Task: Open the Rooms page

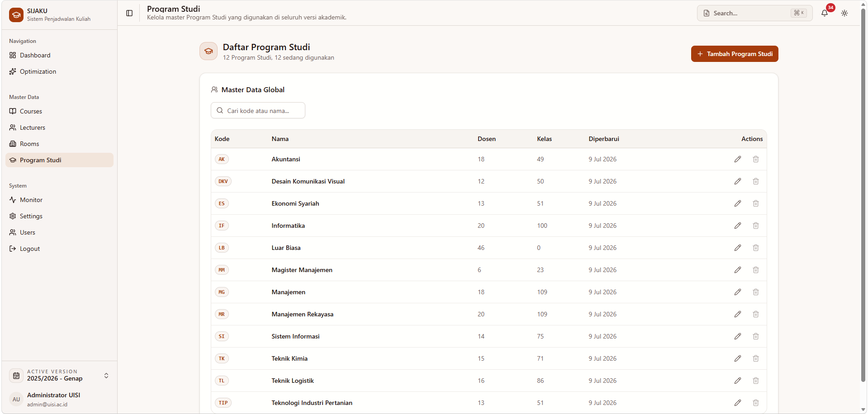Action: [x=59, y=144]
